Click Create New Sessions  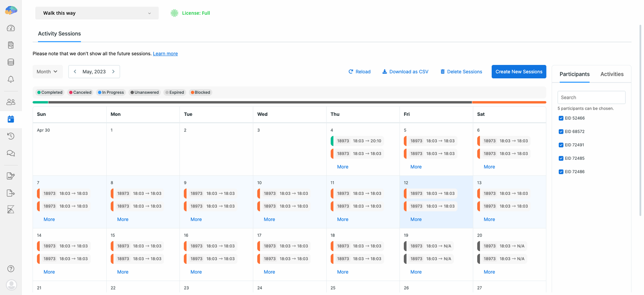[519, 71]
